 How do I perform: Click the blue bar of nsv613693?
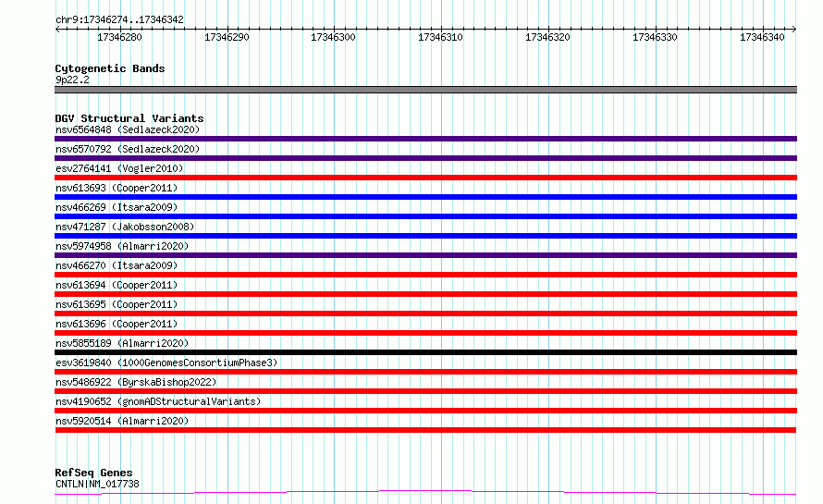(x=425, y=197)
